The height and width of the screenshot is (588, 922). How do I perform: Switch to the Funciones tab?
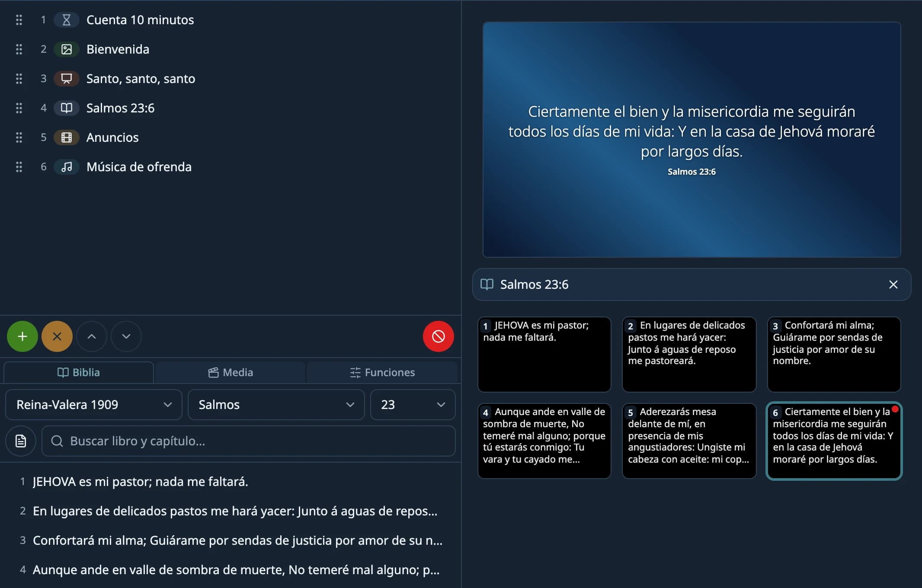382,372
